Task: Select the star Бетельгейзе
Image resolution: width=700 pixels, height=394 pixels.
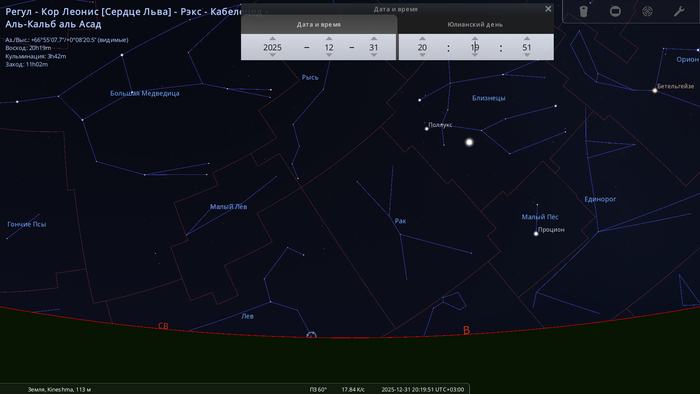Action: click(655, 91)
